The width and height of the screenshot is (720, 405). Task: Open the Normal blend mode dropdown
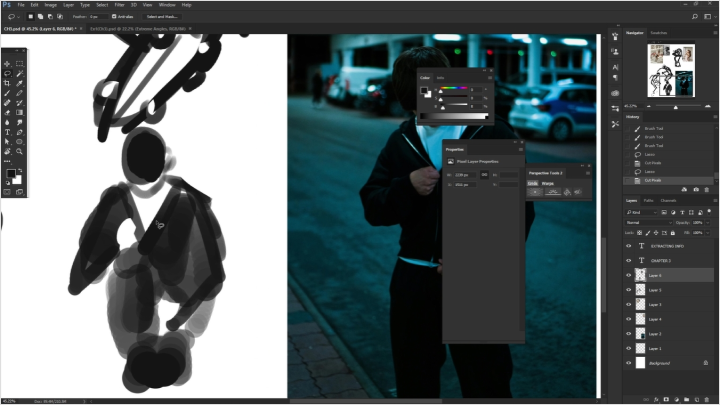tap(648, 223)
